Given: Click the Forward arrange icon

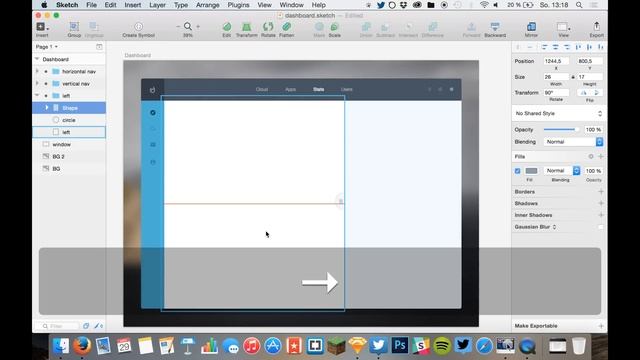Looking at the screenshot, I should (471, 27).
